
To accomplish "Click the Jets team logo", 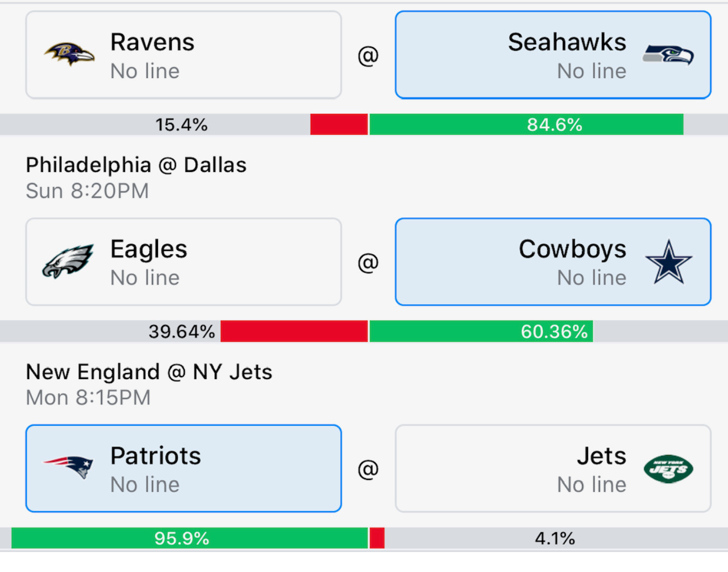I will coord(668,469).
